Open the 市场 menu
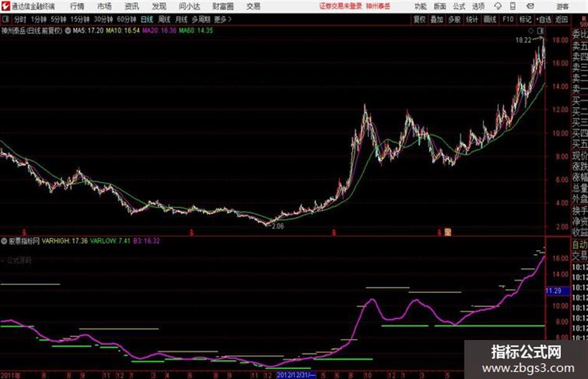588x379 pixels. 105,6
